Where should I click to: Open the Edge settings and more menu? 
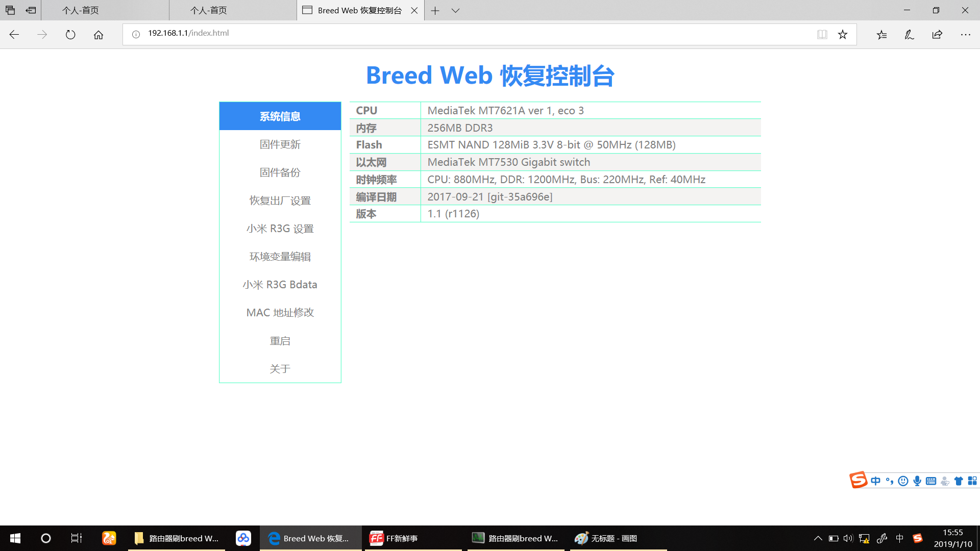(x=965, y=35)
